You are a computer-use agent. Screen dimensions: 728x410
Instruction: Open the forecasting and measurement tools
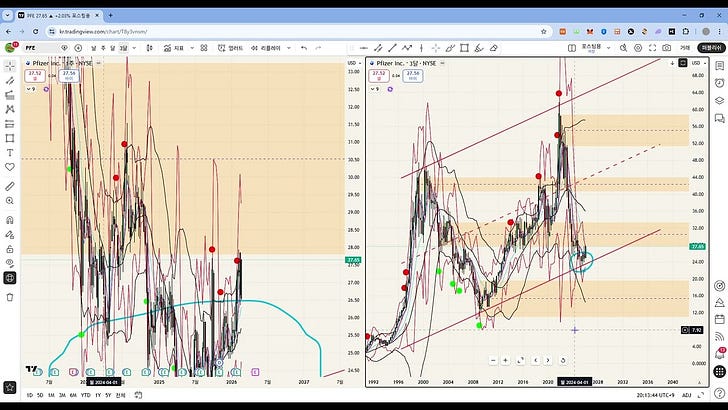10,124
